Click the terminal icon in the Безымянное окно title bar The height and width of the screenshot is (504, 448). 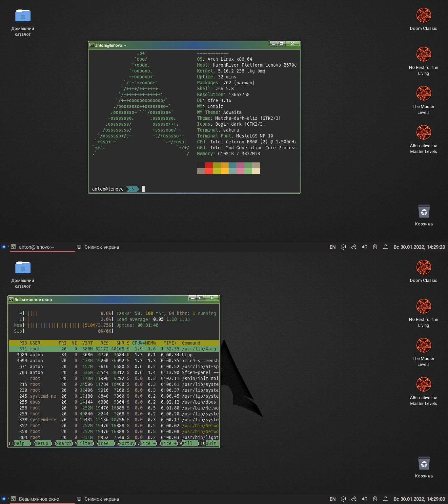(11, 300)
